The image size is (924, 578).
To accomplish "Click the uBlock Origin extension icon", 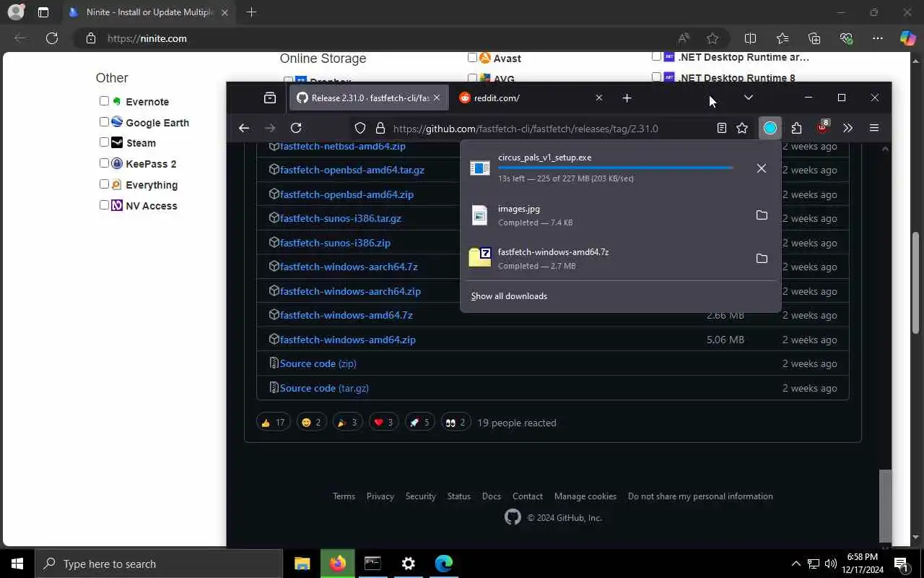I will click(x=822, y=128).
